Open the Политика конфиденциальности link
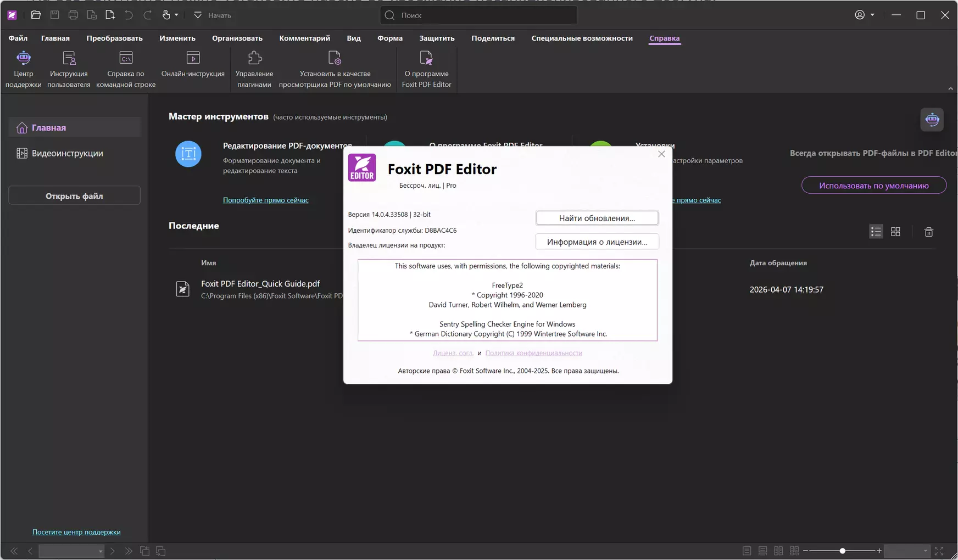 tap(533, 353)
